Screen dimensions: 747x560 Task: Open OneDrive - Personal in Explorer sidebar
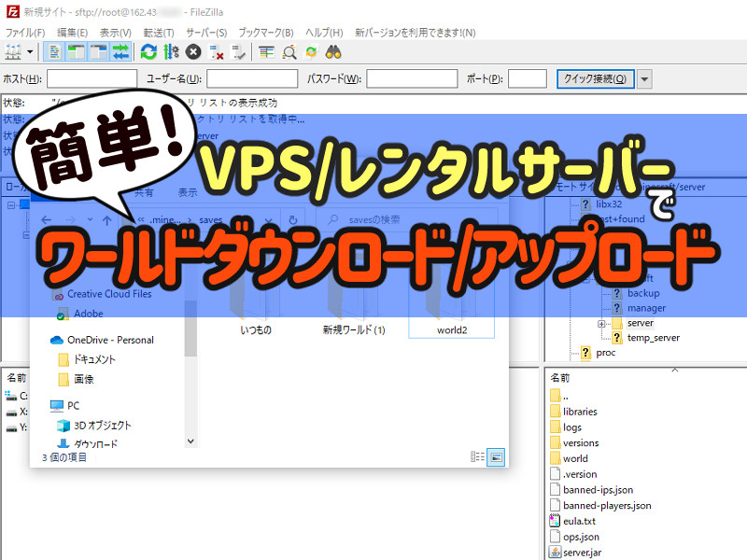coord(102,340)
